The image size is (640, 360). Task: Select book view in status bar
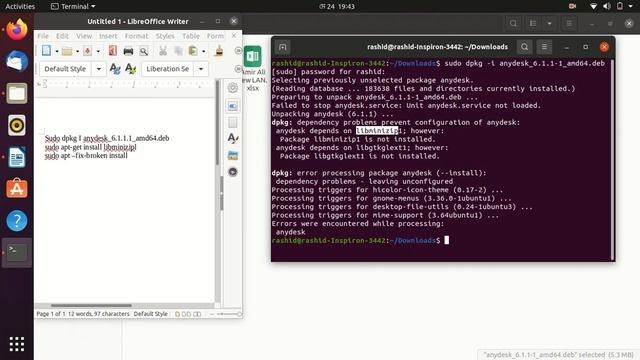click(x=197, y=314)
